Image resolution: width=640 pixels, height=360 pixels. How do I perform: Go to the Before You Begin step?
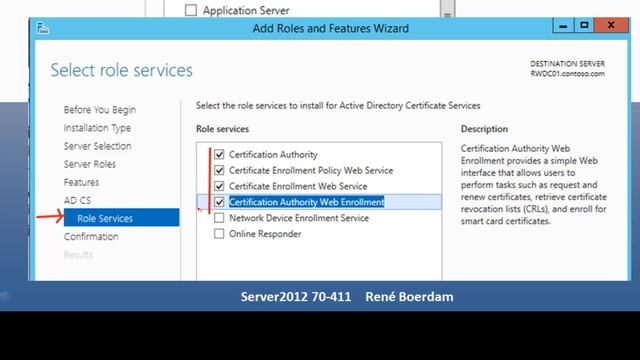click(x=100, y=110)
